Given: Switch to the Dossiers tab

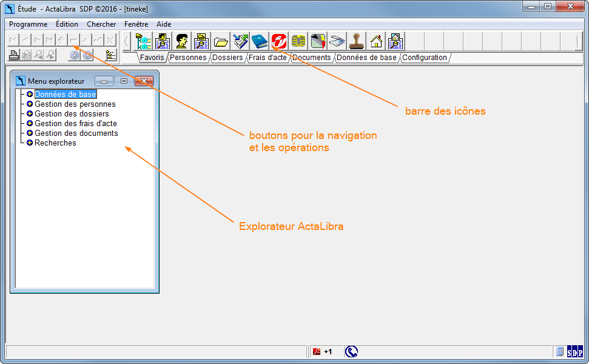Looking at the screenshot, I should (227, 58).
